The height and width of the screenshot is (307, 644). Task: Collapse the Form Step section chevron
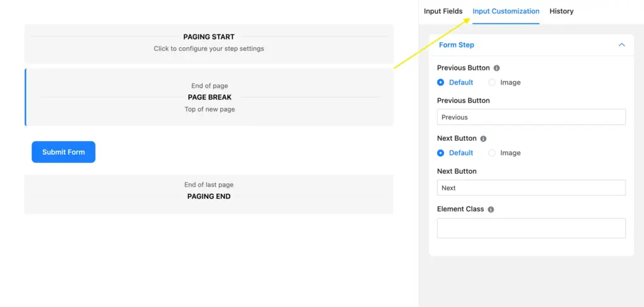(622, 45)
